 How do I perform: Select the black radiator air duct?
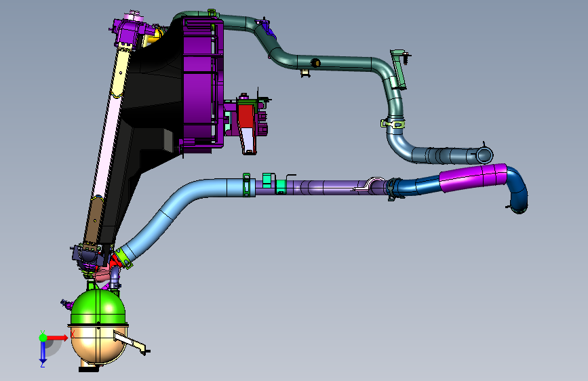click(150, 113)
